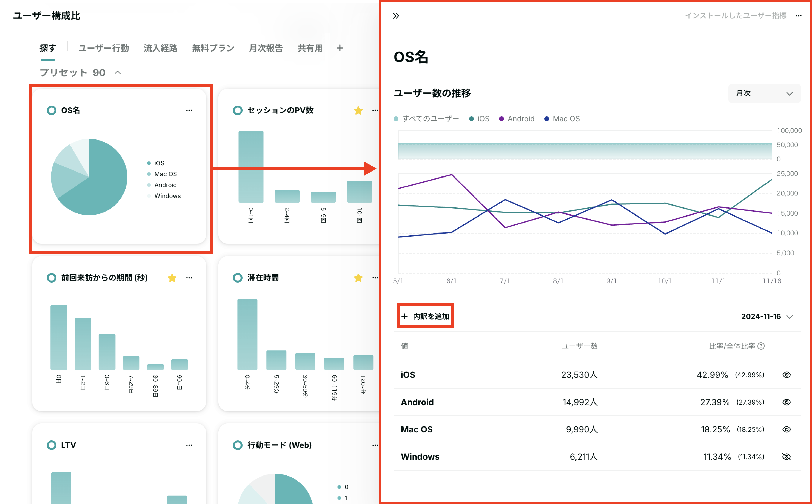This screenshot has width=812, height=504.
Task: Open the 月次 interval dropdown
Action: [764, 93]
